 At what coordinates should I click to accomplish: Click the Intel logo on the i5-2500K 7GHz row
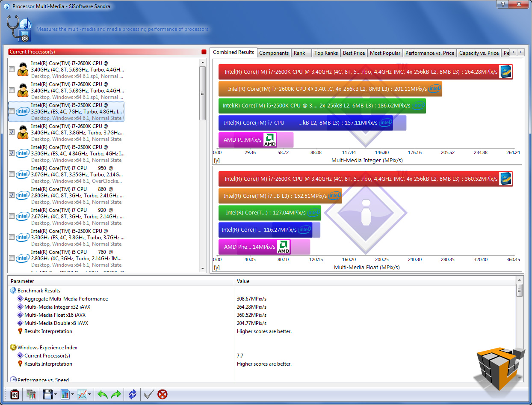[x=23, y=111]
